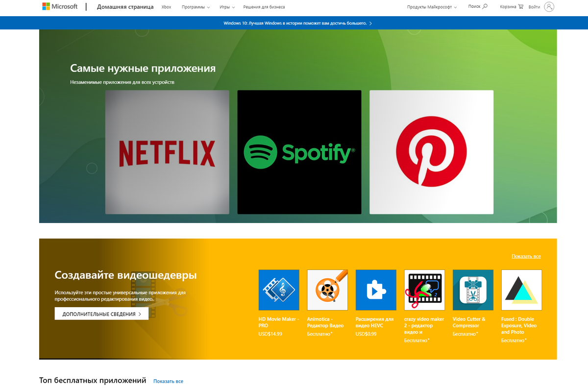Click the Войти sign-in link

click(x=534, y=7)
